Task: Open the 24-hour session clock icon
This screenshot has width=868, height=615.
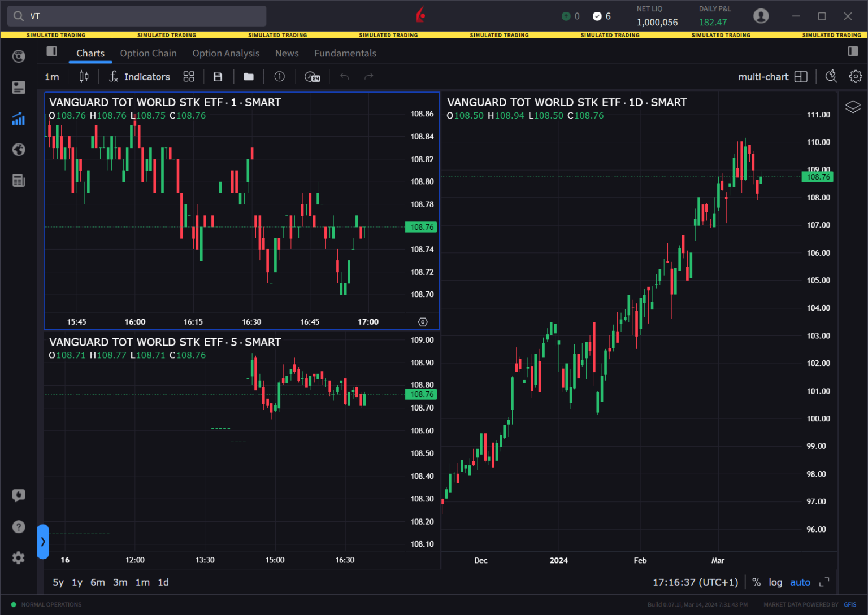Action: point(312,76)
